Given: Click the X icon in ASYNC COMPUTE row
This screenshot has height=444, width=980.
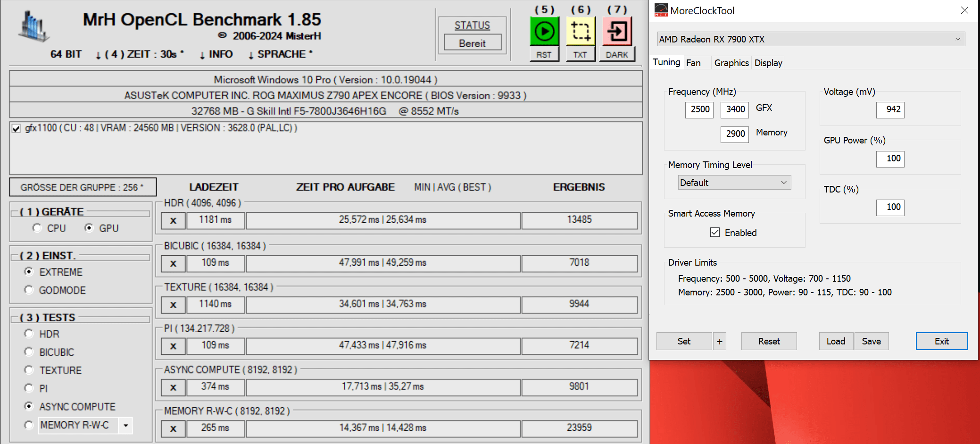Looking at the screenshot, I should coord(173,387).
